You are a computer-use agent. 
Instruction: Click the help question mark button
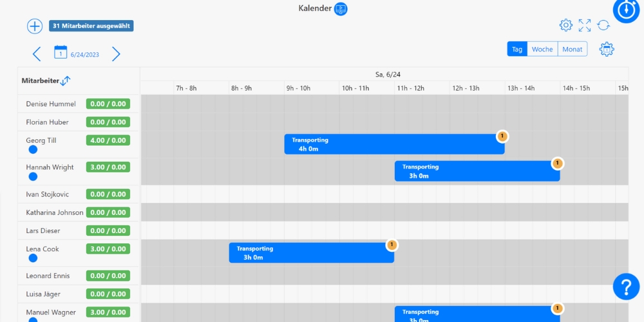(626, 287)
